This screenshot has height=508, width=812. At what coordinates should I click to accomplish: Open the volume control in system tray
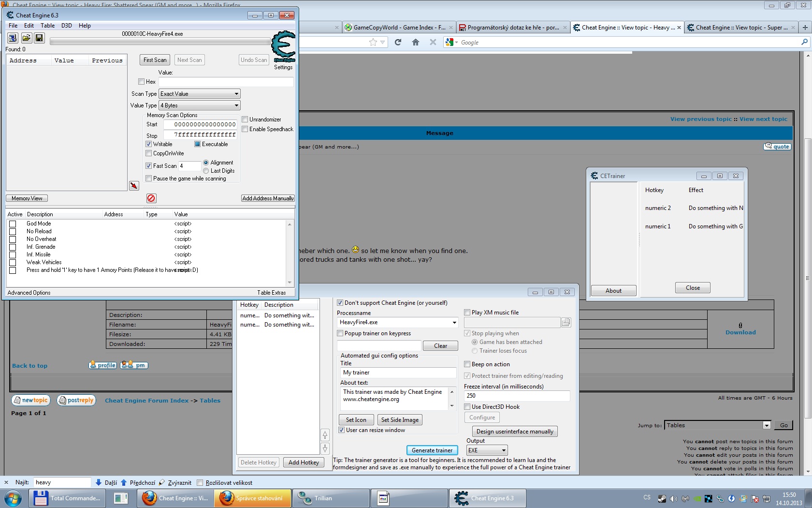673,498
